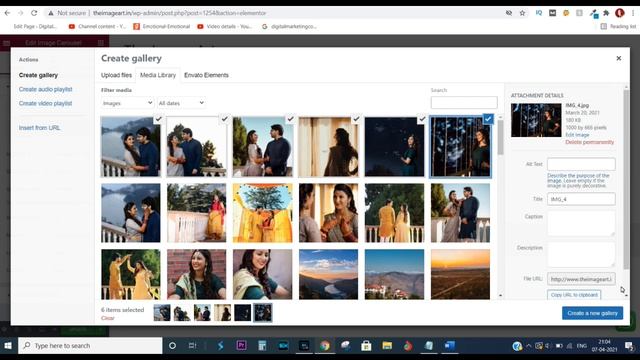
Task: Click the media Search input field
Action: [464, 102]
